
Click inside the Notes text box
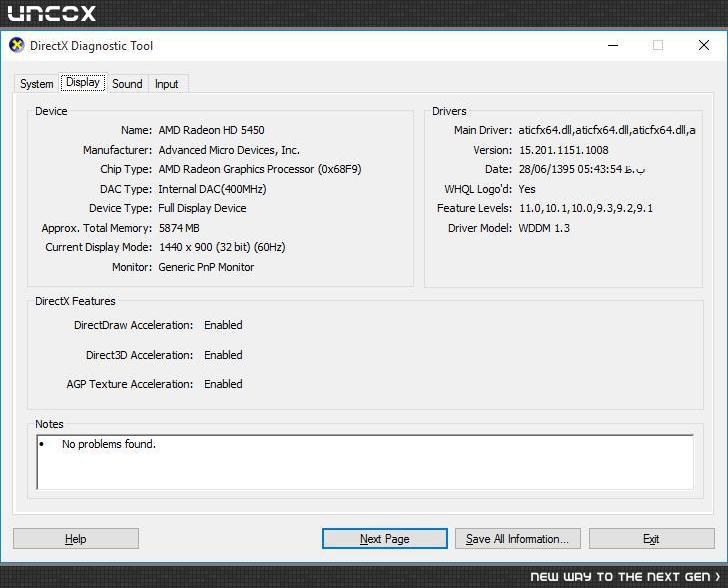[x=365, y=462]
